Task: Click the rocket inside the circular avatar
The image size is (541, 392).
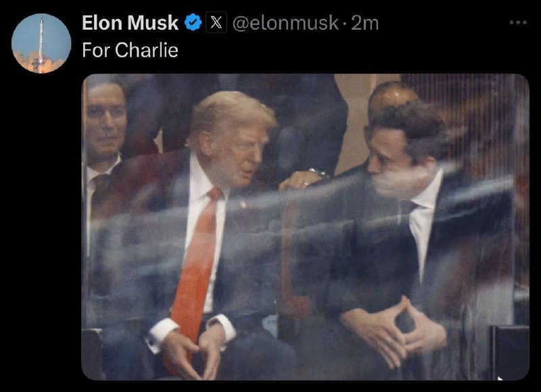Action: coord(41,43)
